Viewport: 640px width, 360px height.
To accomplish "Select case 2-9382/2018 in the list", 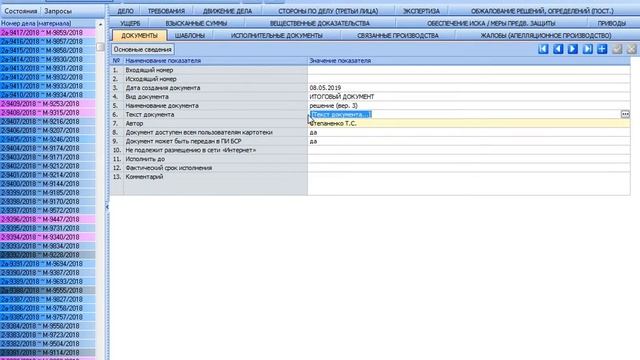I will pyautogui.click(x=48, y=344).
